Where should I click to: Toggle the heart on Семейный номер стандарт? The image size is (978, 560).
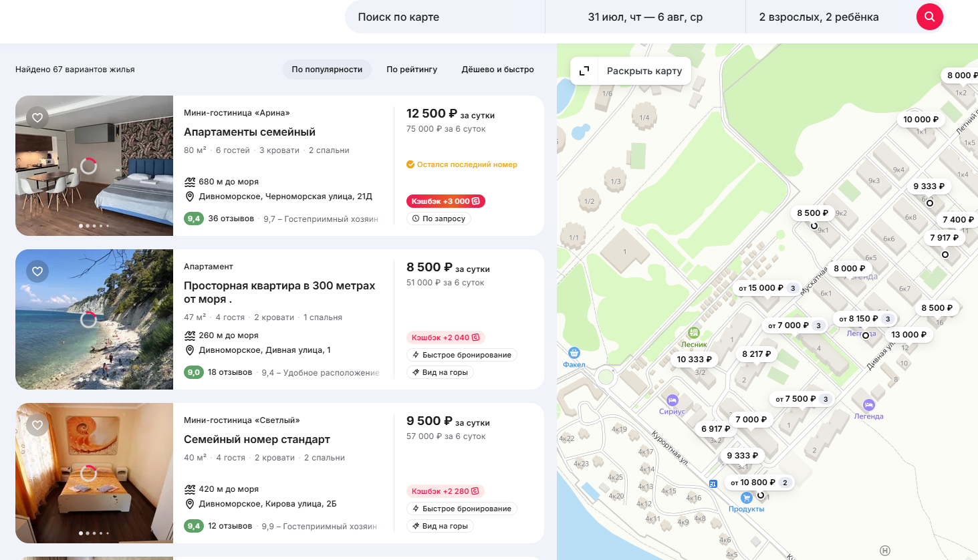pos(37,425)
